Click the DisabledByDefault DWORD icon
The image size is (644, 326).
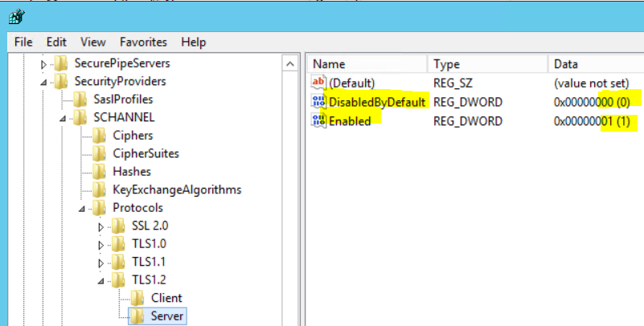pos(318,101)
